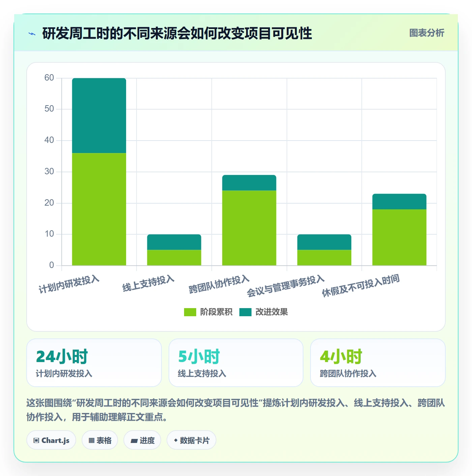Open the 5小时 线上支持投入 data card

[x=236, y=363]
